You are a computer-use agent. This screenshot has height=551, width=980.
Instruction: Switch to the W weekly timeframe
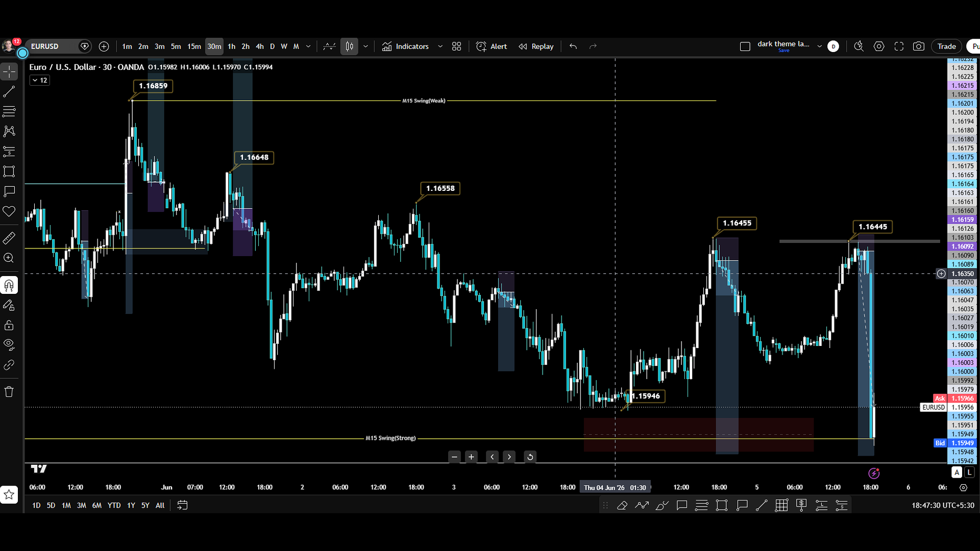(x=284, y=46)
